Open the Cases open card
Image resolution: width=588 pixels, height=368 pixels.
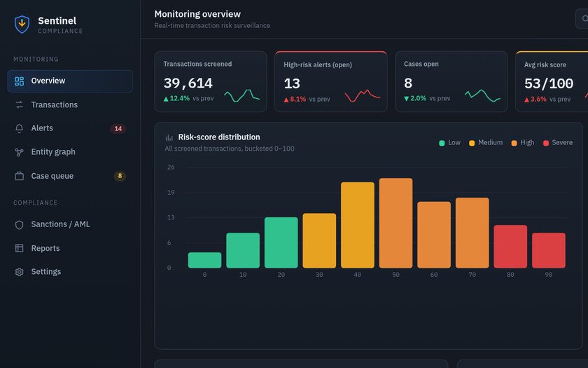[451, 81]
